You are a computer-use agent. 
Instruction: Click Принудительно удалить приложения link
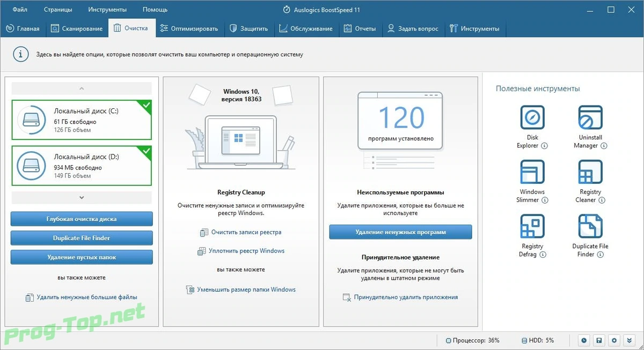tap(400, 297)
